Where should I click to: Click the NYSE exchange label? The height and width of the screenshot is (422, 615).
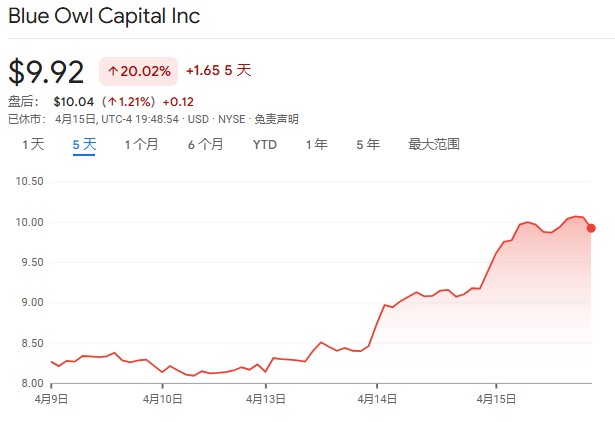232,118
